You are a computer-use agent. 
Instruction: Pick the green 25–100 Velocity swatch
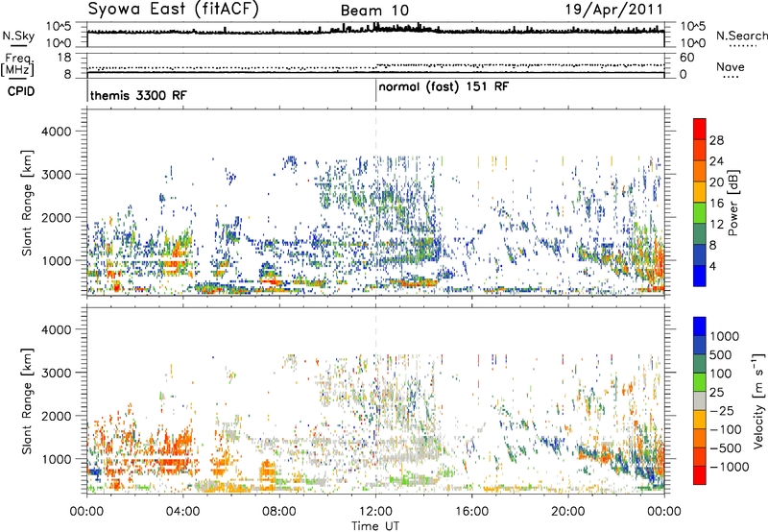pyautogui.click(x=700, y=382)
